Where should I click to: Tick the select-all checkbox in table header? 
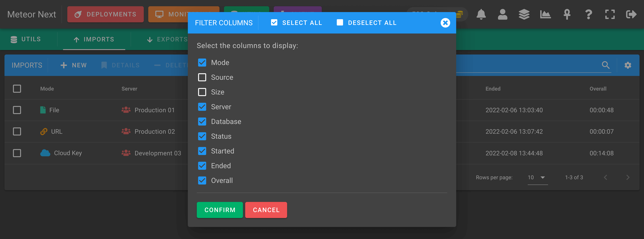click(x=17, y=89)
